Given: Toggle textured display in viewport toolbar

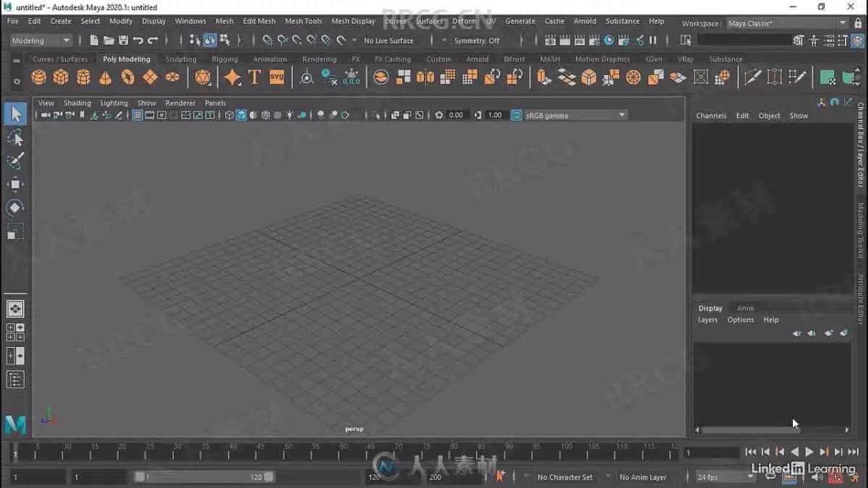Looking at the screenshot, I should pyautogui.click(x=277, y=115).
